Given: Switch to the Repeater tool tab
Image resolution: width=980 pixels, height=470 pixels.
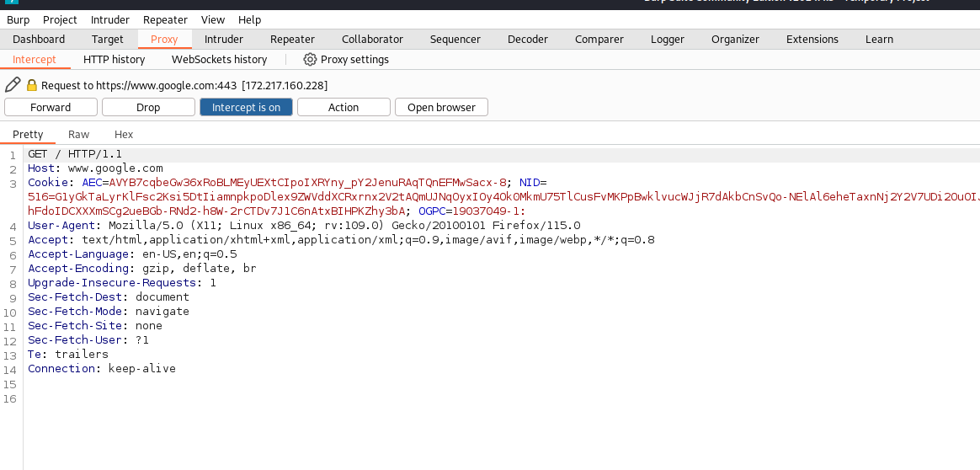Looking at the screenshot, I should click(x=292, y=40).
